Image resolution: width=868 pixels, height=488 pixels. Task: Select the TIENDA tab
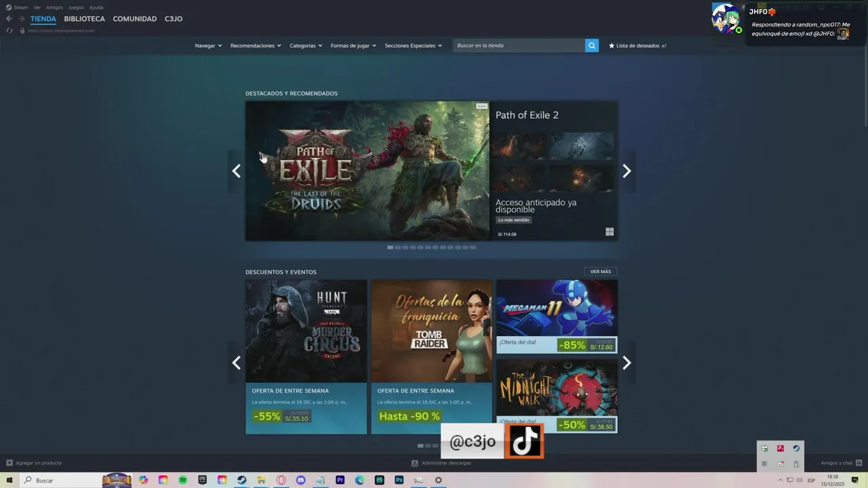click(43, 19)
